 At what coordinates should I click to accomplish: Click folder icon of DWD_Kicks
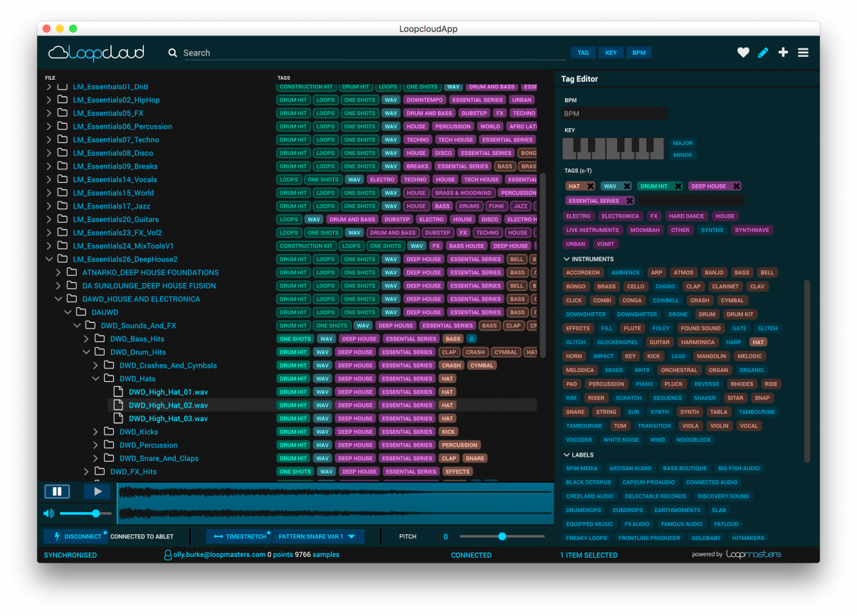pos(109,432)
